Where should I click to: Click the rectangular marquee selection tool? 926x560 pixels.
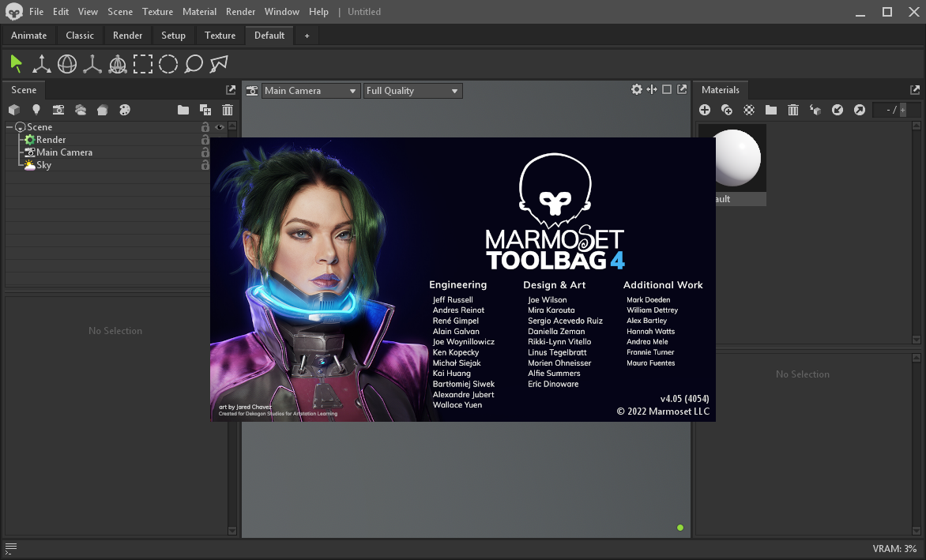143,64
